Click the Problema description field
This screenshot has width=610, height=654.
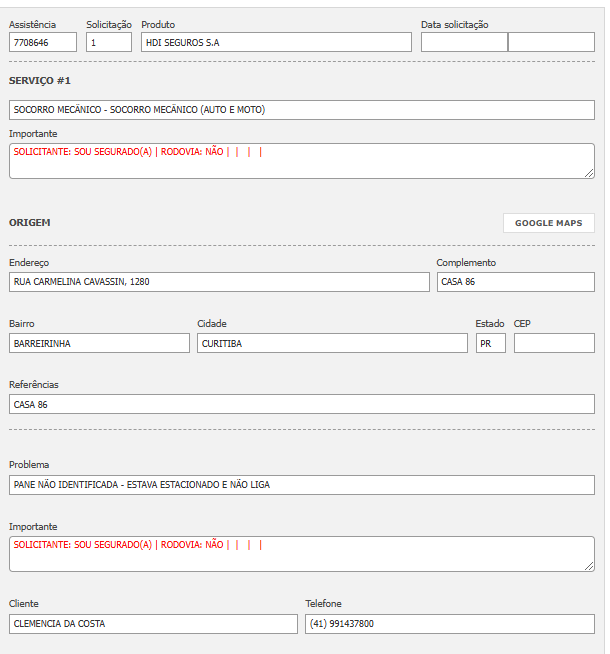pos(302,485)
